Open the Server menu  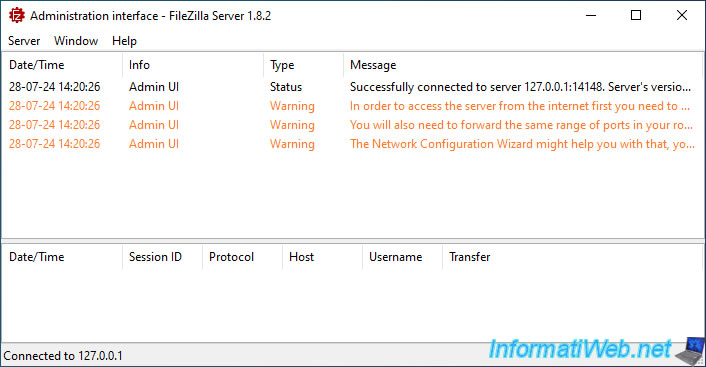(24, 41)
